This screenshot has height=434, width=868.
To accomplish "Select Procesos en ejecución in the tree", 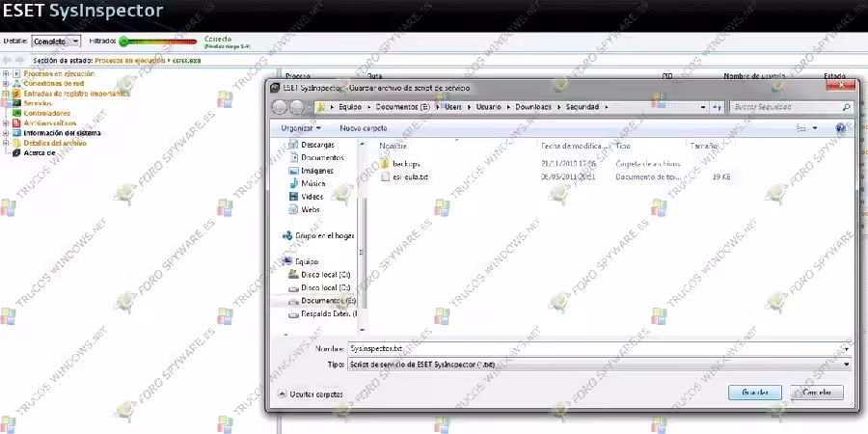I will [x=59, y=73].
